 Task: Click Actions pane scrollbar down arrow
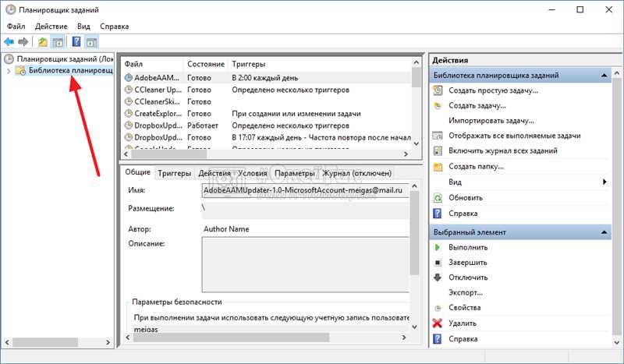[x=617, y=341]
